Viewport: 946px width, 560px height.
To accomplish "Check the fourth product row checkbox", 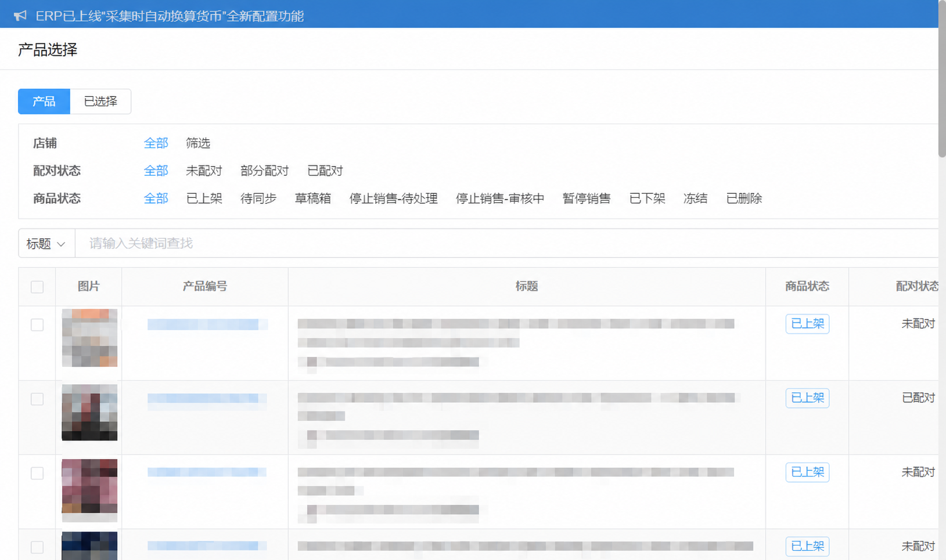I will point(37,547).
